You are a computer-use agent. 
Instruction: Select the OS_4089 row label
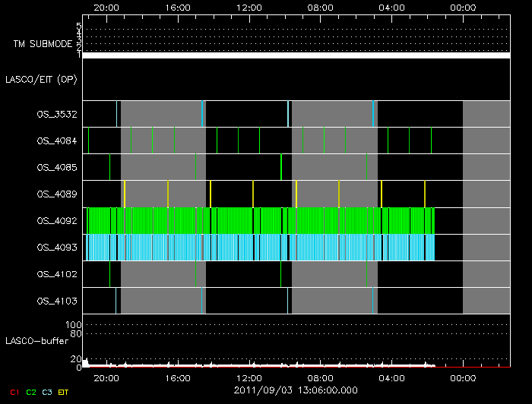(x=56, y=194)
